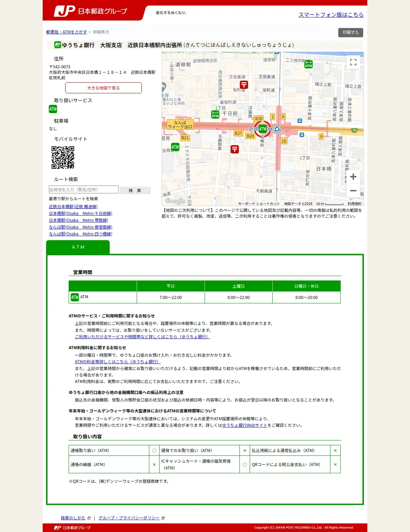Open route from 日本橋駅 Metro 堺筋線
Screen dimensions: 410x532
[x=79, y=220]
